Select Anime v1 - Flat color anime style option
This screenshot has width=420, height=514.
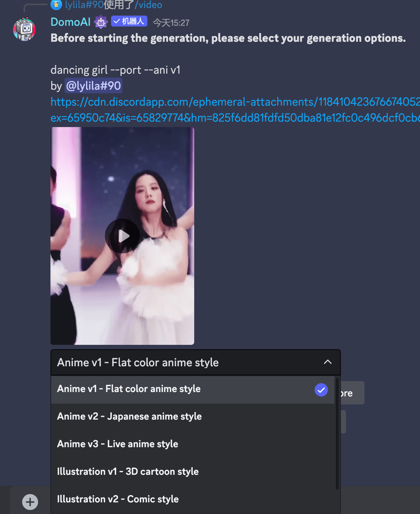129,389
